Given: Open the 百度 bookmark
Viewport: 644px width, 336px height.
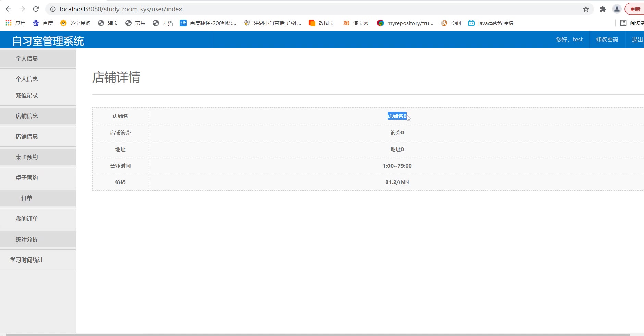Looking at the screenshot, I should 43,23.
